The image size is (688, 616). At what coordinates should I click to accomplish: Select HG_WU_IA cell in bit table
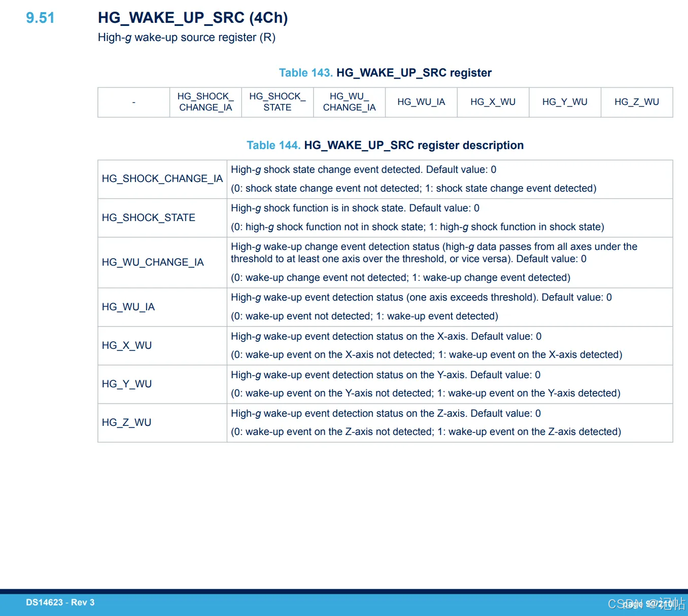coord(421,102)
